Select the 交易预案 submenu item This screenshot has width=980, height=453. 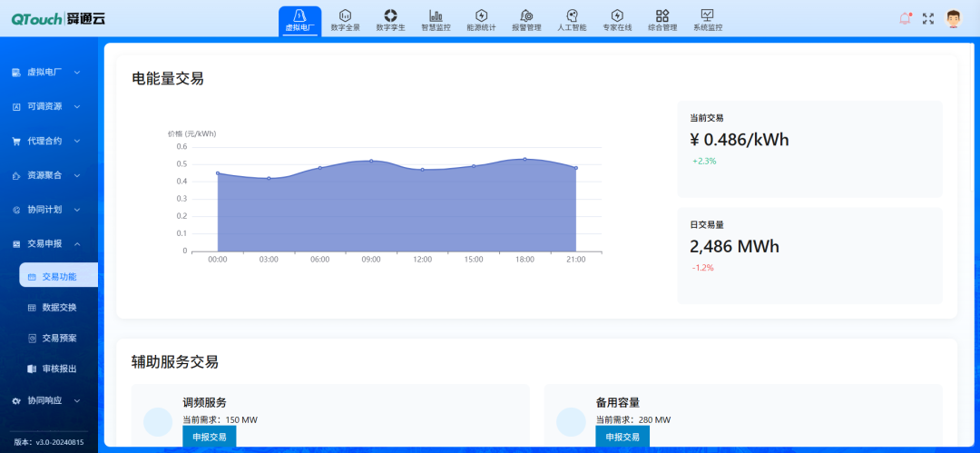[59, 339]
